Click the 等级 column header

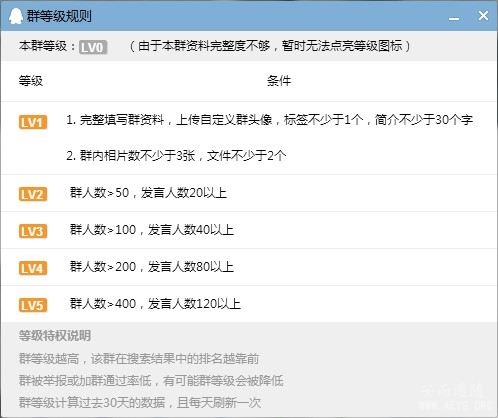pyautogui.click(x=31, y=81)
